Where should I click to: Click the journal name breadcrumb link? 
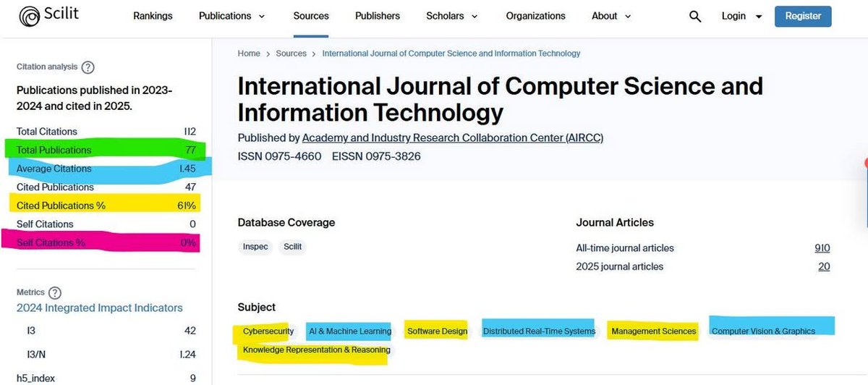click(451, 54)
